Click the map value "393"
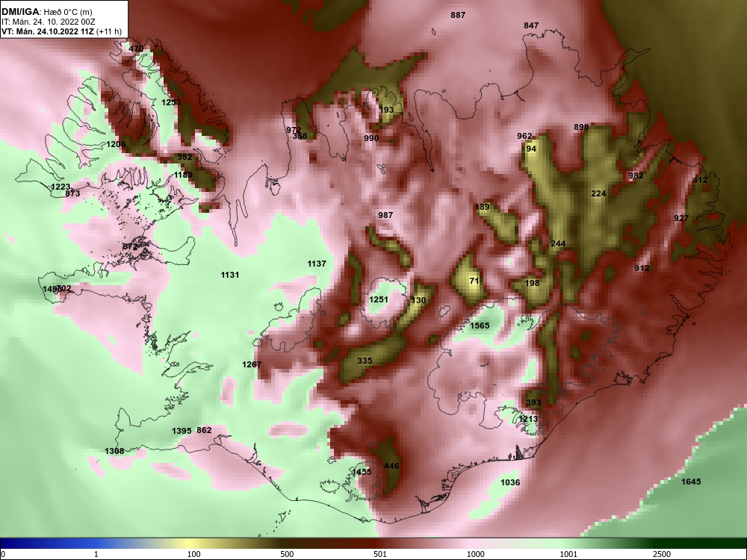Viewport: 747px width, 560px height. (533, 402)
